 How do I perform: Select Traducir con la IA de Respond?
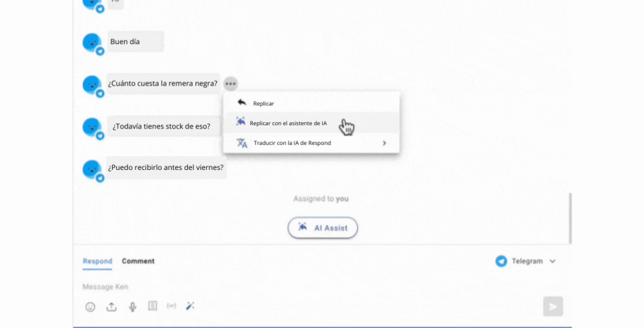(292, 143)
